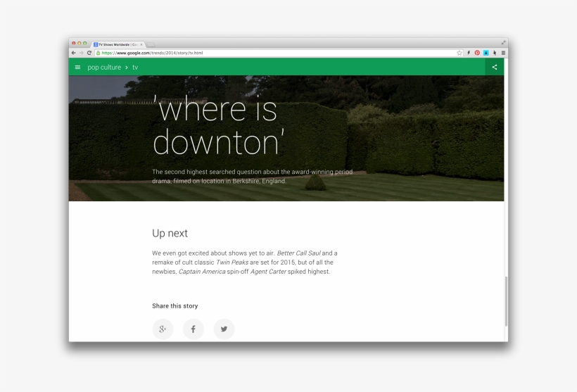Select the 'tv' breadcrumb
Image resolution: width=577 pixels, height=392 pixels.
pyautogui.click(x=135, y=68)
